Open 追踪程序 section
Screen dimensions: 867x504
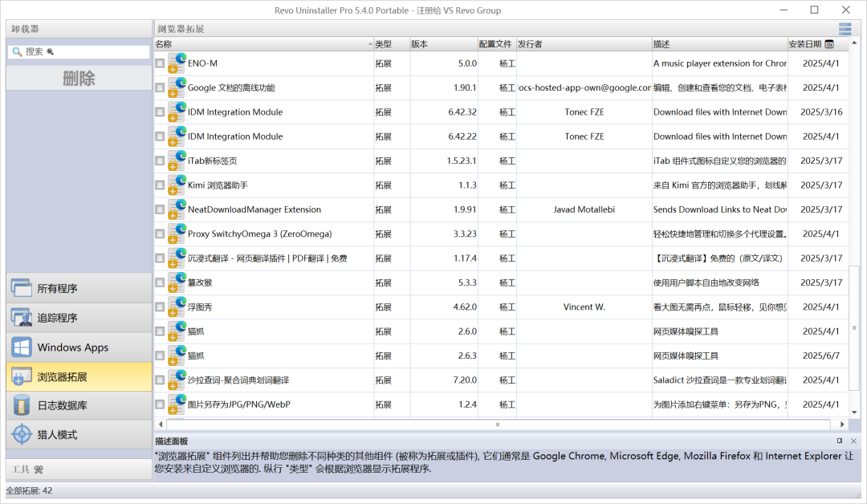(79, 317)
